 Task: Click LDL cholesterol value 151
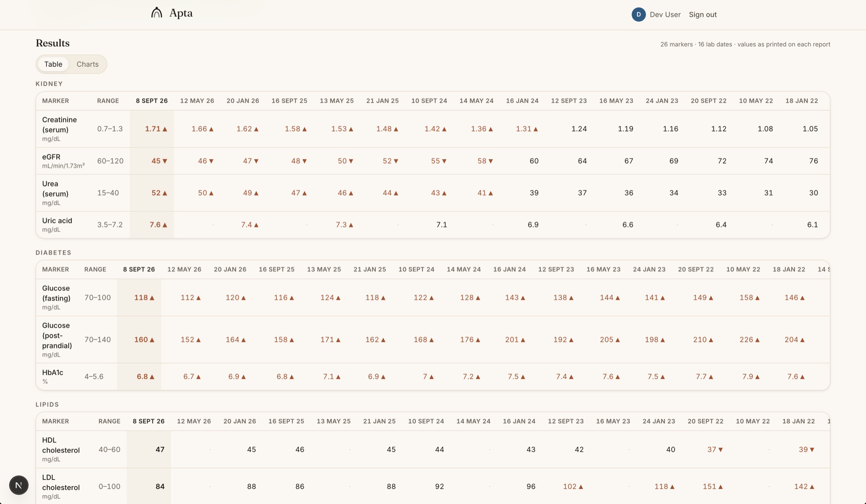click(x=713, y=487)
